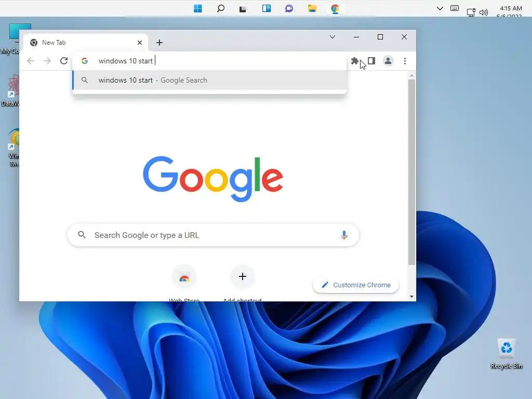Click the network tray icon
Screen dimensions: 532x399
tap(471, 12)
